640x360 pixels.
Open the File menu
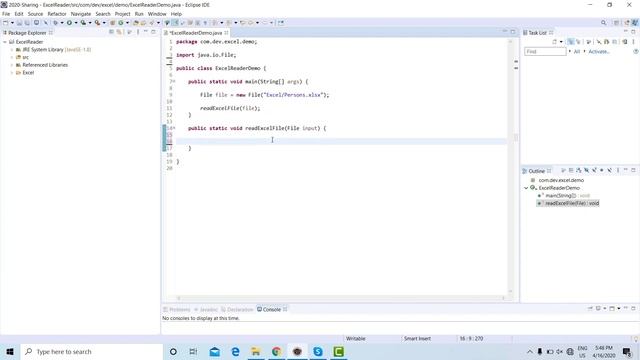pos(6,14)
